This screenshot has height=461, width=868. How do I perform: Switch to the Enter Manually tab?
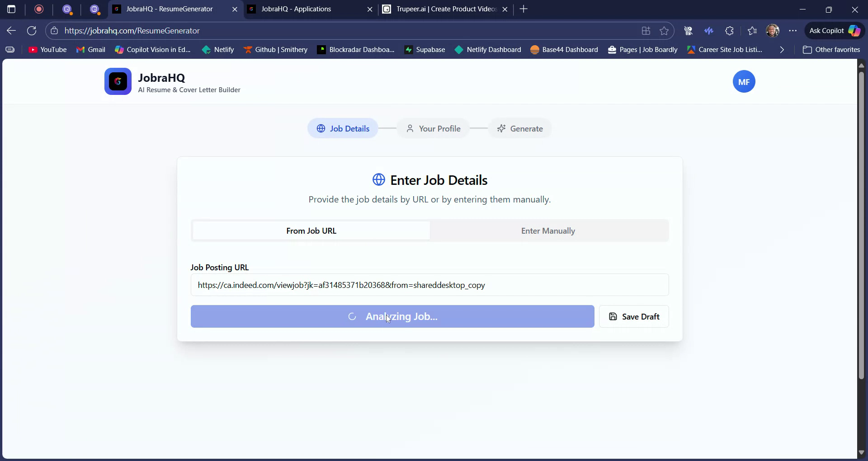tap(547, 230)
